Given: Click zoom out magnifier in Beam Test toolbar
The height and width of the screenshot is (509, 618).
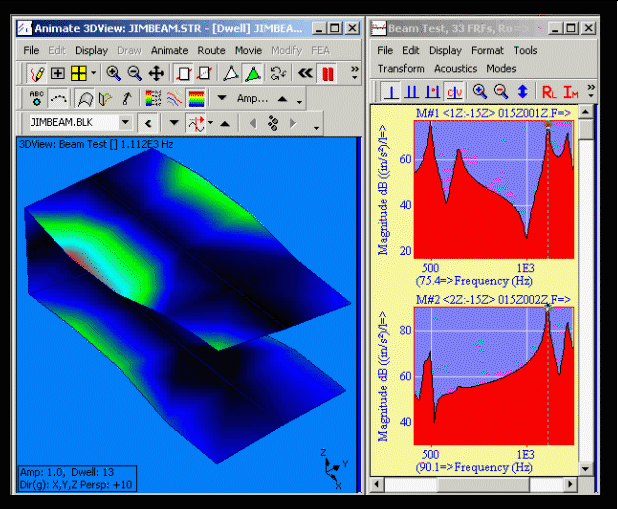Looking at the screenshot, I should 499,92.
